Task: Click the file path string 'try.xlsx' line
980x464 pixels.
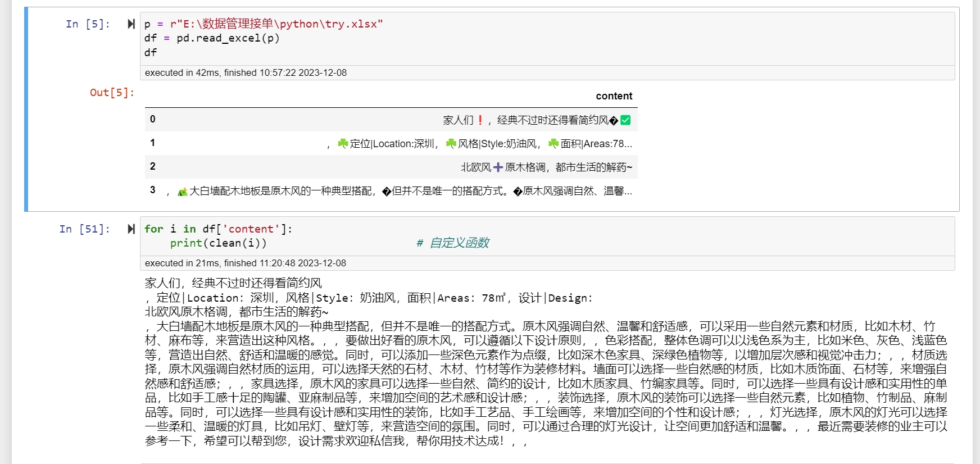Action: click(264, 24)
